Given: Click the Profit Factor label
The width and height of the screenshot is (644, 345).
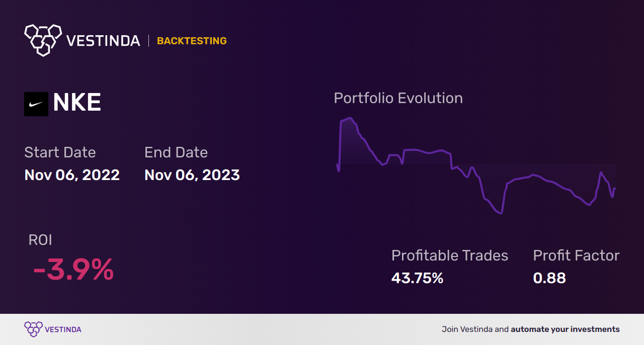Looking at the screenshot, I should click(x=576, y=255).
